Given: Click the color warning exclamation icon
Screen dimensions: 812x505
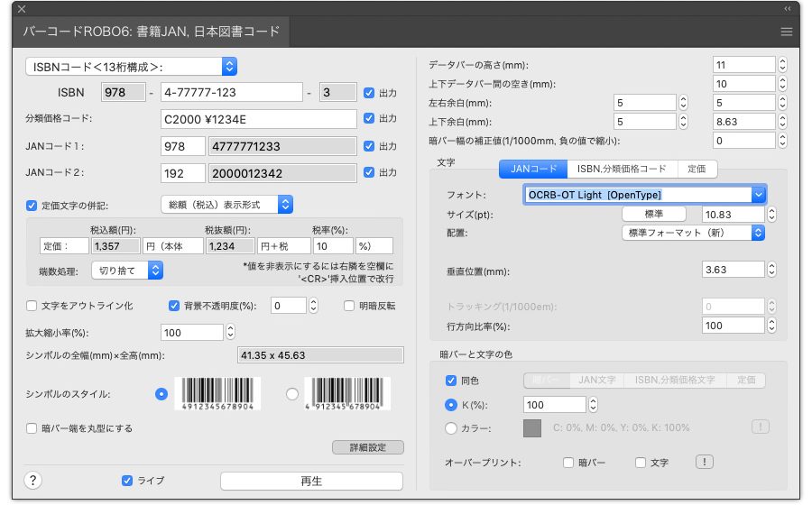Looking at the screenshot, I should click(x=761, y=427).
